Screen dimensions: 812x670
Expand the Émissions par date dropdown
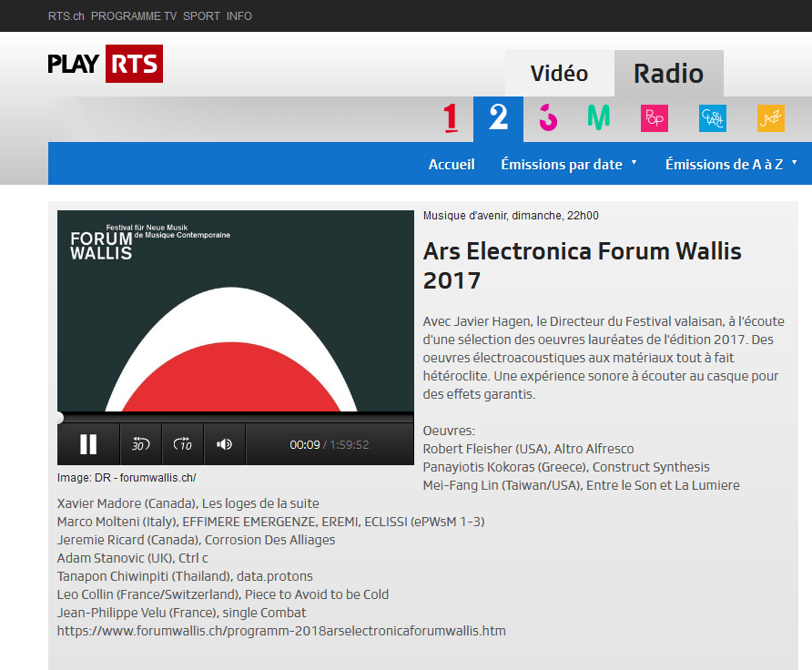pyautogui.click(x=569, y=164)
